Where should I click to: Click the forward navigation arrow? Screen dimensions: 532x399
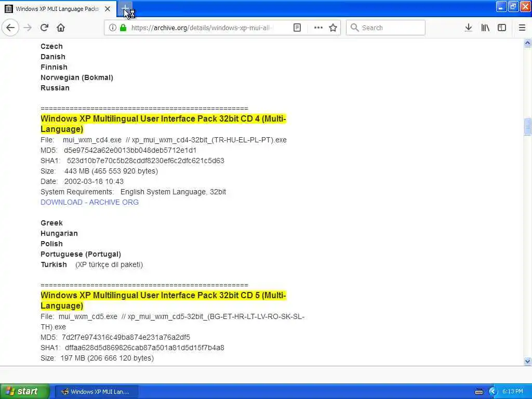pyautogui.click(x=28, y=28)
